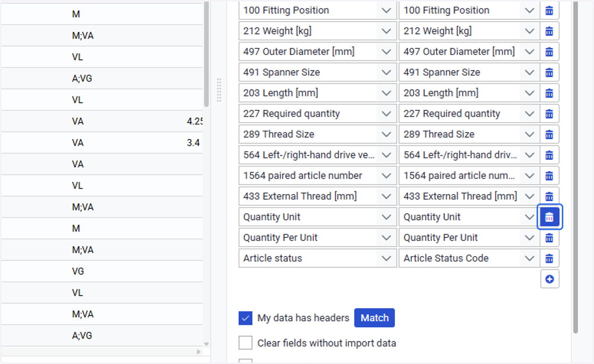Screen dimensions: 594x364
Task: Delete the 1564 paired article number mapping
Action: [549, 176]
